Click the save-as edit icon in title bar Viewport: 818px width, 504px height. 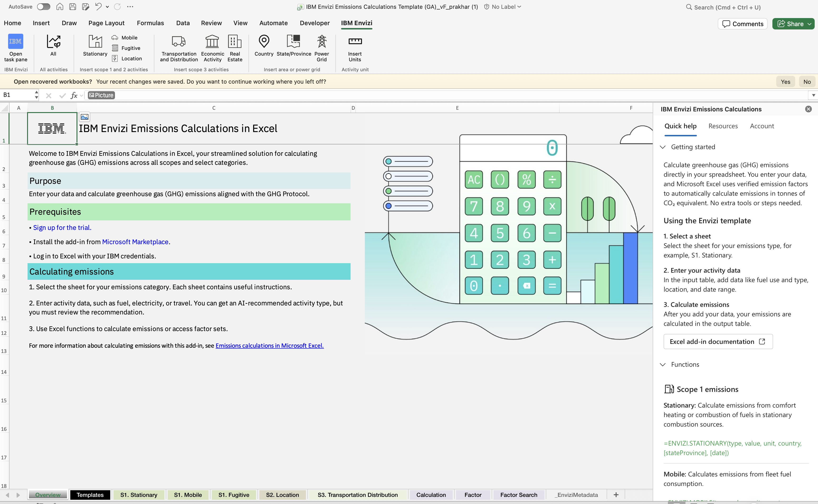tap(86, 7)
